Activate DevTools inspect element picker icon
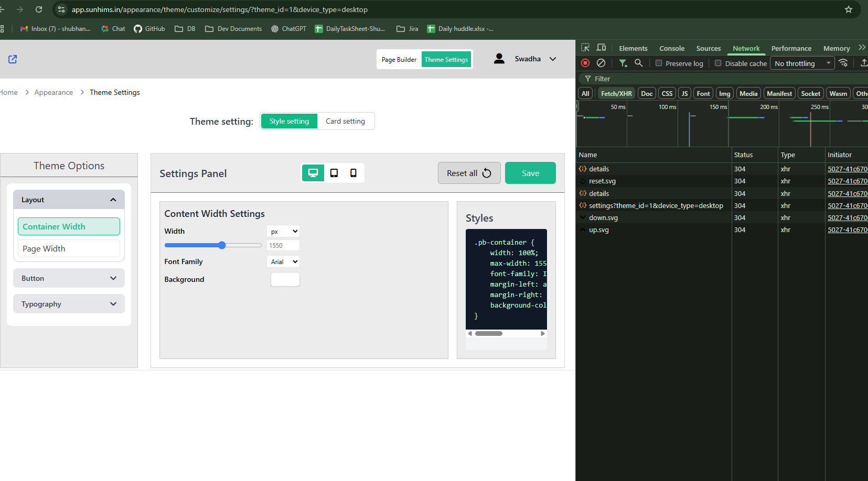Image resolution: width=868 pixels, height=481 pixels. [585, 48]
